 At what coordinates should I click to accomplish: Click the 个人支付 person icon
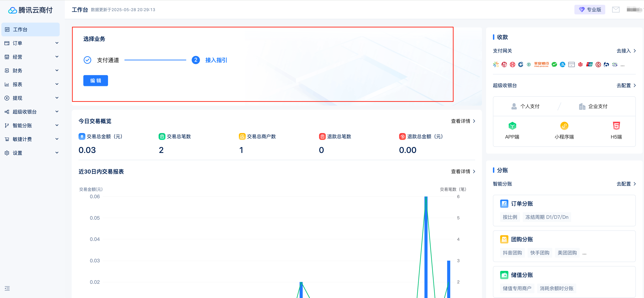[x=514, y=106]
